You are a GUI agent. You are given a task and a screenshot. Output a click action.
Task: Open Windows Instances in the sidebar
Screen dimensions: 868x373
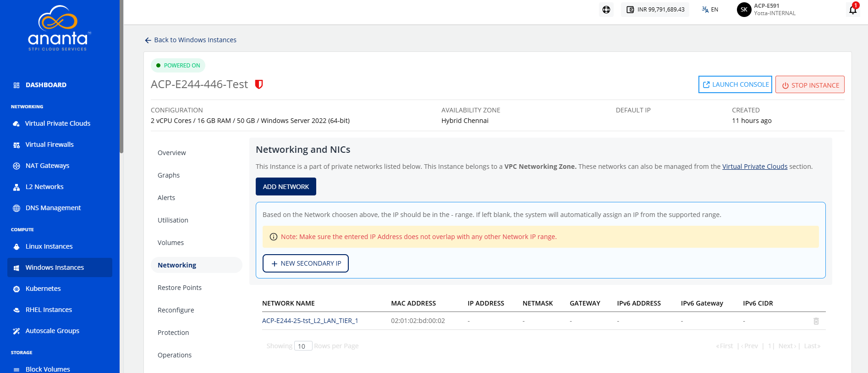click(x=60, y=267)
